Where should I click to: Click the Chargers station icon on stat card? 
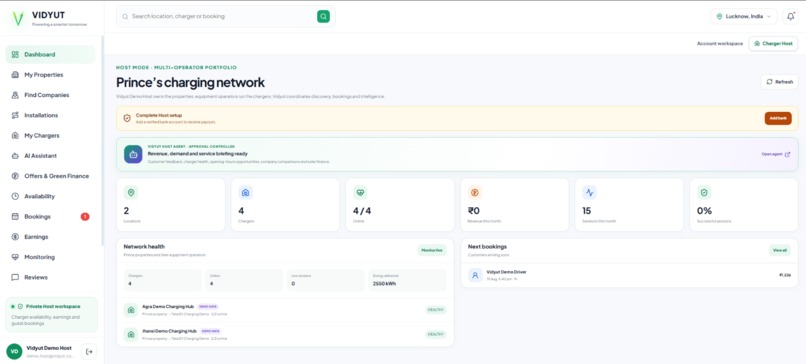point(245,193)
